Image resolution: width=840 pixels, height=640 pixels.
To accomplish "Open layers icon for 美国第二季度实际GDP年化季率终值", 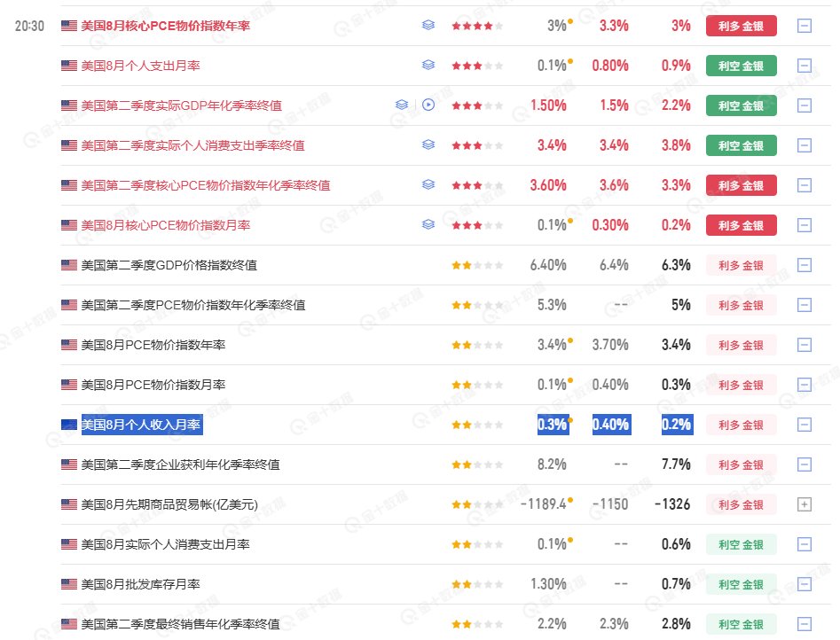I will pos(402,105).
